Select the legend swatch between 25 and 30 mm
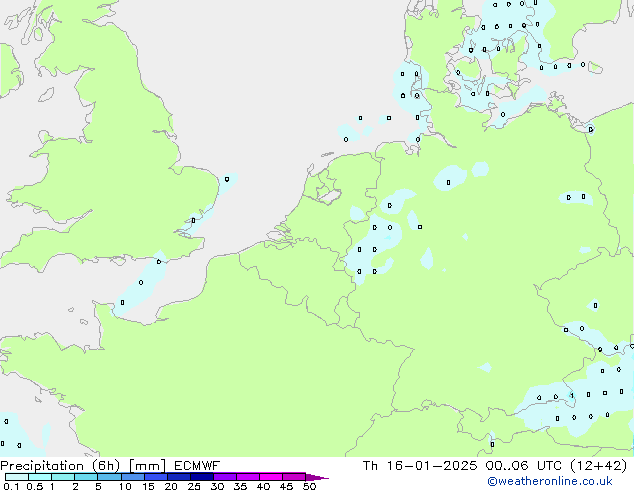Image resolution: width=634 pixels, height=490 pixels. click(205, 477)
